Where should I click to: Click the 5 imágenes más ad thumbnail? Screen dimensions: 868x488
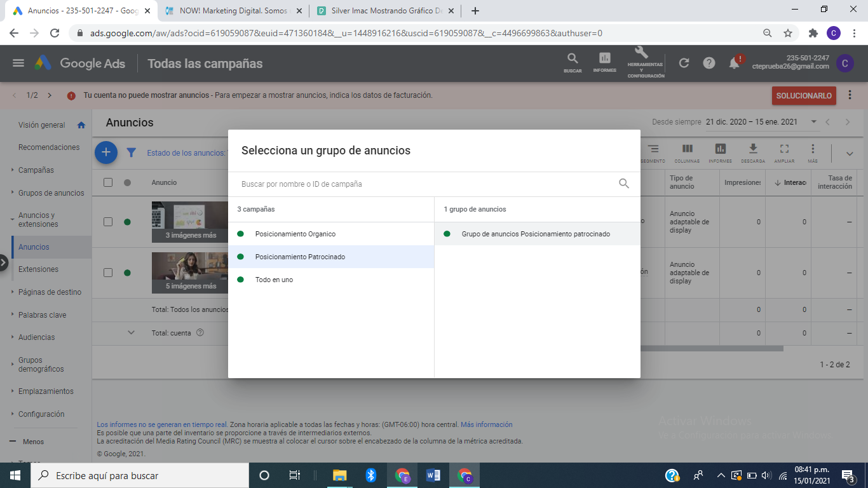[191, 273]
